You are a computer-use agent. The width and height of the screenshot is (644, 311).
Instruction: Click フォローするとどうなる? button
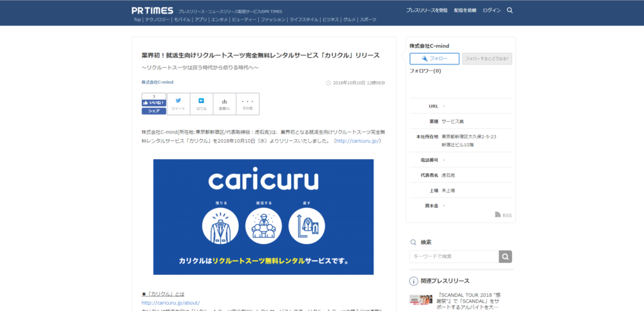pos(487,59)
